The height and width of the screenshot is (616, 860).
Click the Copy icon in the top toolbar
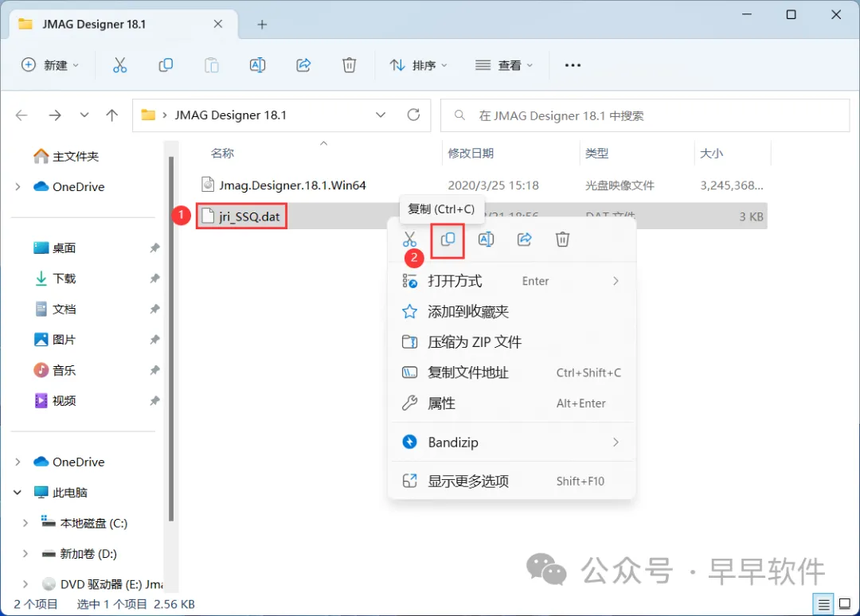click(166, 65)
